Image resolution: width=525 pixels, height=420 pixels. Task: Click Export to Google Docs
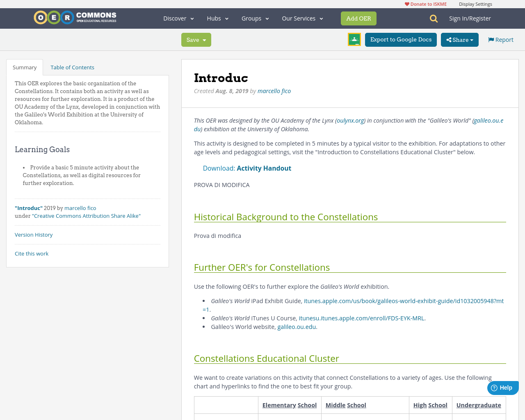pos(401,39)
